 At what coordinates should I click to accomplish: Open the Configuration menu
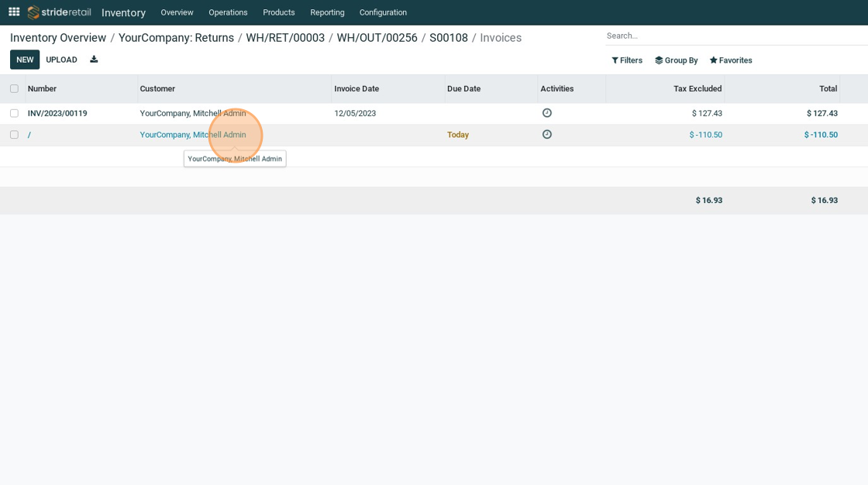point(383,12)
